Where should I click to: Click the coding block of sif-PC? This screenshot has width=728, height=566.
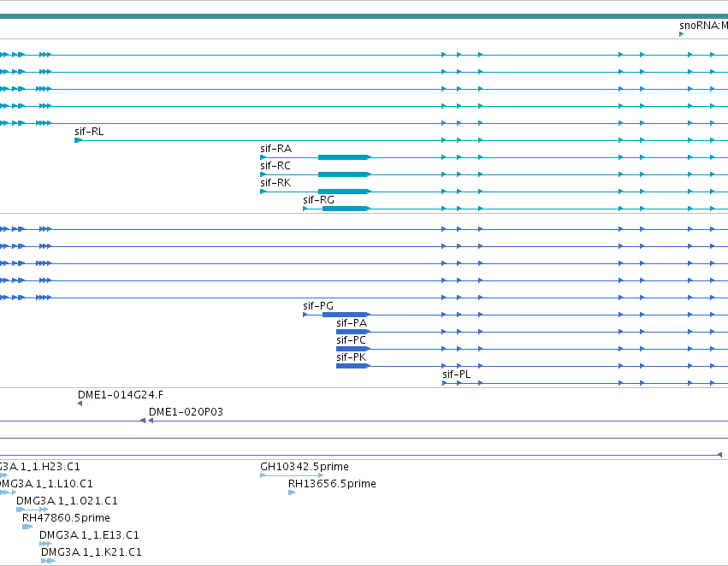(352, 349)
